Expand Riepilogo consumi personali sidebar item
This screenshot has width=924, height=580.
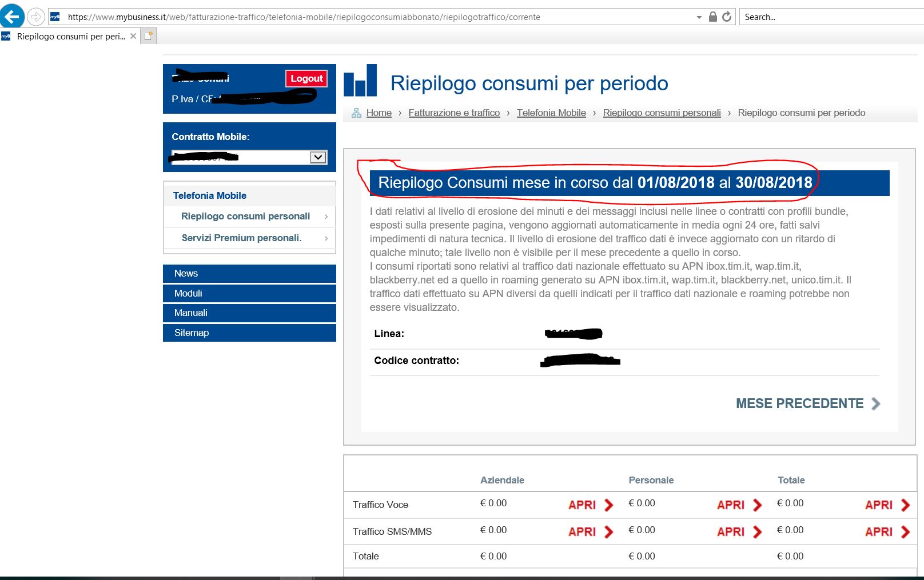[x=326, y=217]
